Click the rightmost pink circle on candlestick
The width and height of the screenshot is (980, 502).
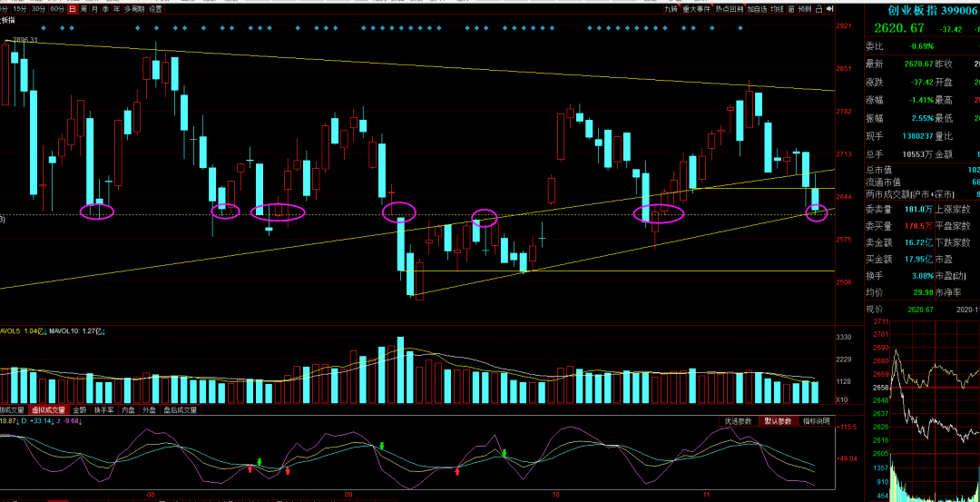point(818,213)
